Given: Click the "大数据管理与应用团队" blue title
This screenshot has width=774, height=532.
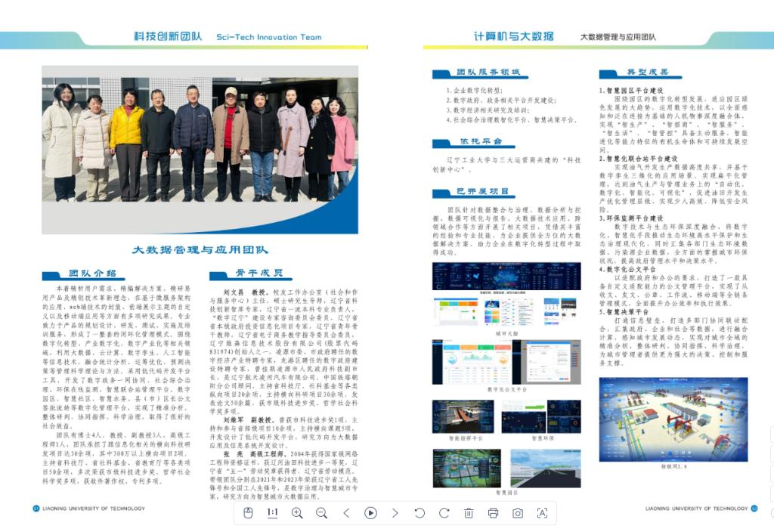Looking at the screenshot, I should click(x=200, y=249).
